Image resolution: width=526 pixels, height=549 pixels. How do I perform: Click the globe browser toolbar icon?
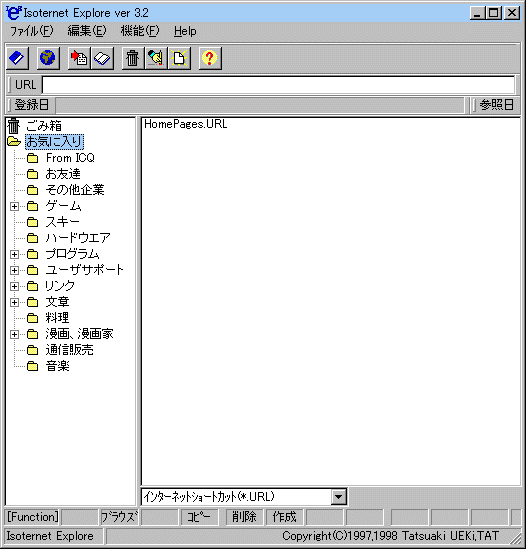tap(48, 58)
